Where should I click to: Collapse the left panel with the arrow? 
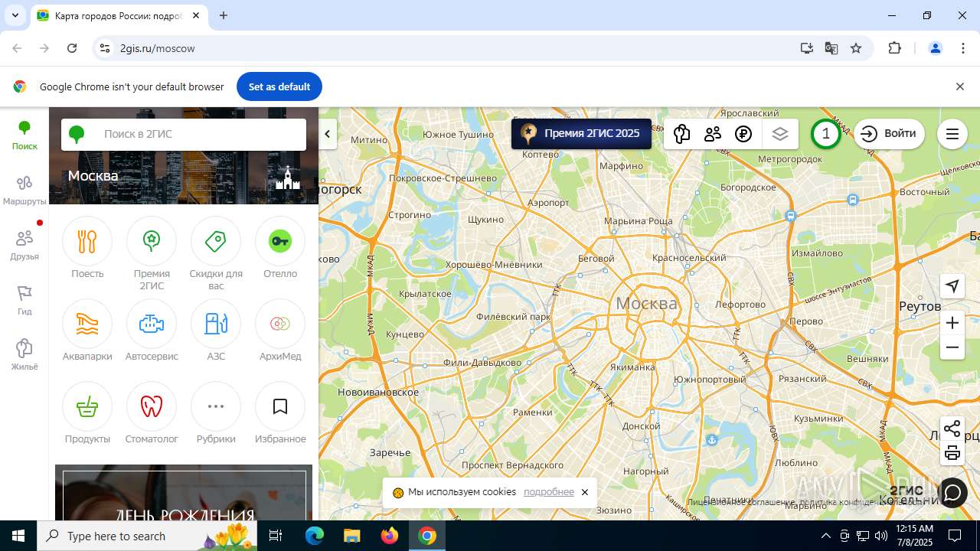[328, 134]
